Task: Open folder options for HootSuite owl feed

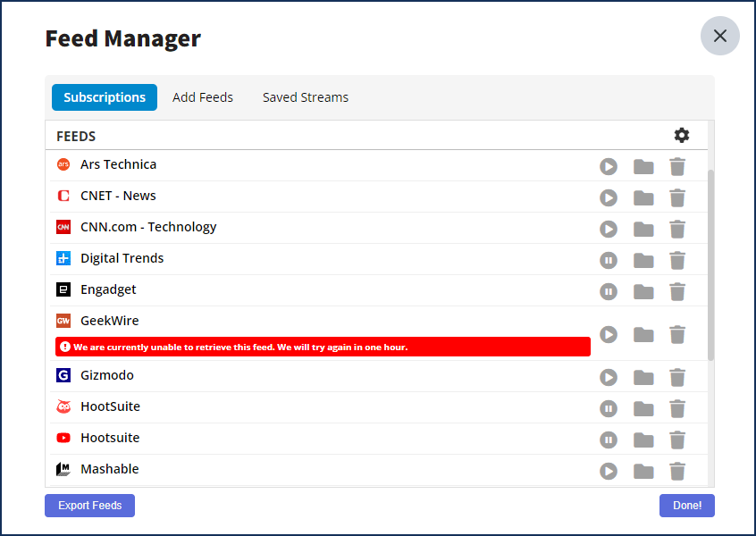Action: point(643,409)
